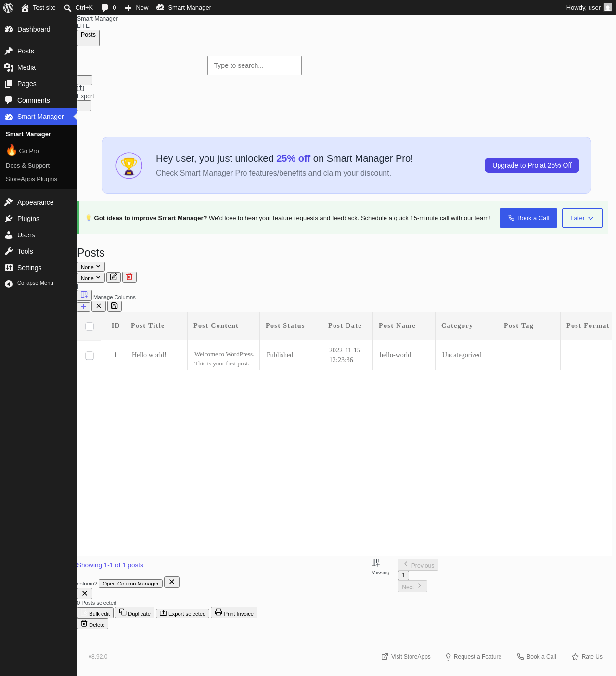Open the Test site admin bar item
The image size is (616, 676).
(x=38, y=8)
